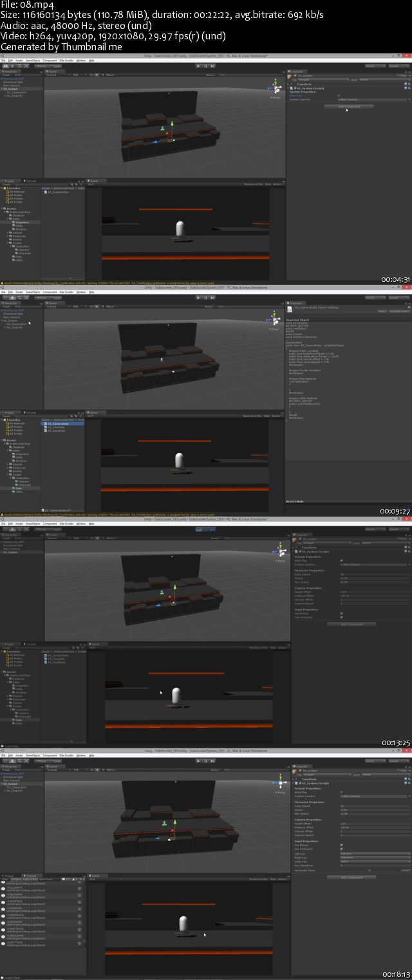Screen dimensions: 412x980
Task: Toggle Use Mouse checkbox in 00:13:25 frame
Action: 341,613
